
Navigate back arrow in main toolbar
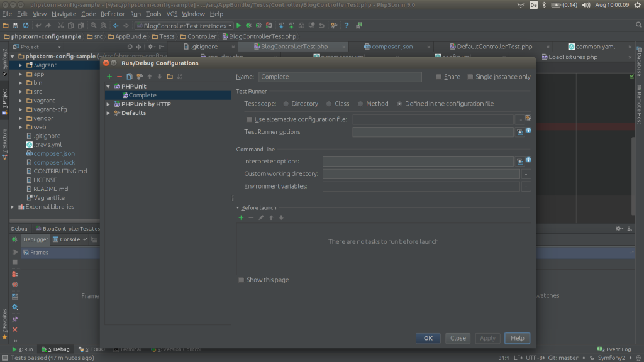tap(116, 25)
